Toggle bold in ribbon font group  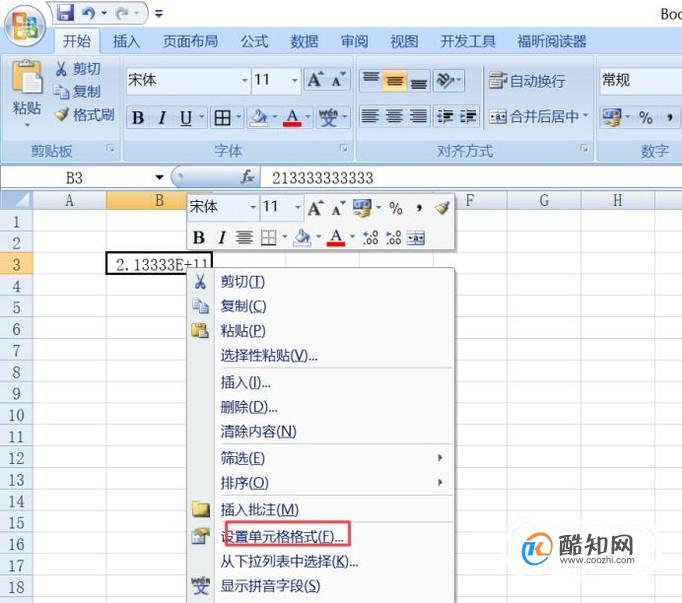pyautogui.click(x=138, y=117)
